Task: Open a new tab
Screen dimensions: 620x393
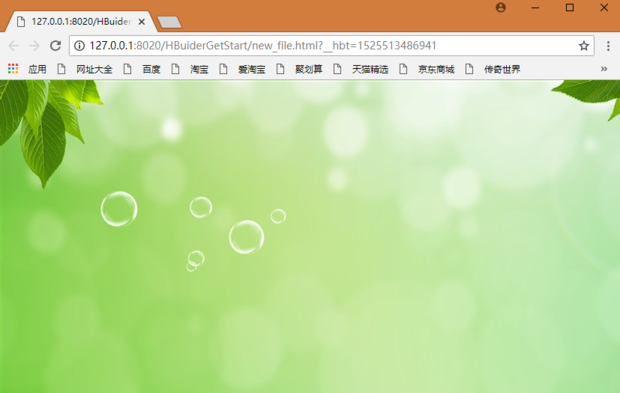Action: tap(170, 22)
